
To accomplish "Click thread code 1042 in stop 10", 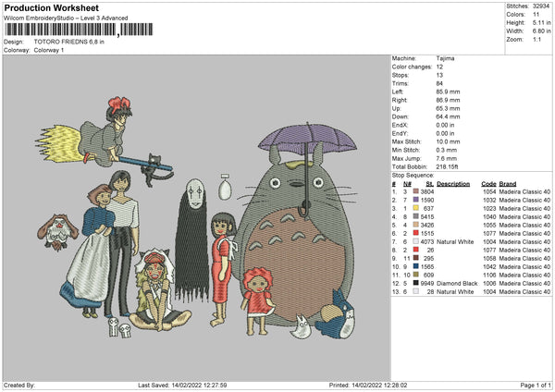I will [489, 266].
